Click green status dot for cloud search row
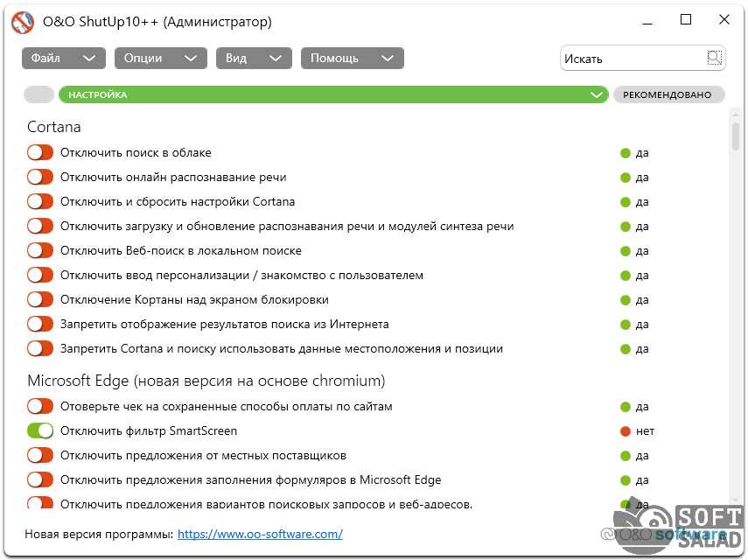748x560 pixels. point(626,153)
